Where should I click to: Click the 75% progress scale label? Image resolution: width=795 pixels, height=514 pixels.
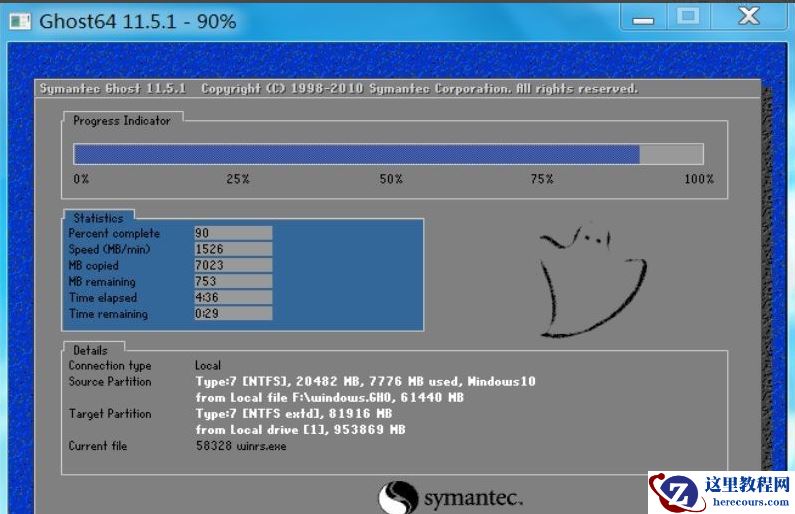(x=542, y=179)
